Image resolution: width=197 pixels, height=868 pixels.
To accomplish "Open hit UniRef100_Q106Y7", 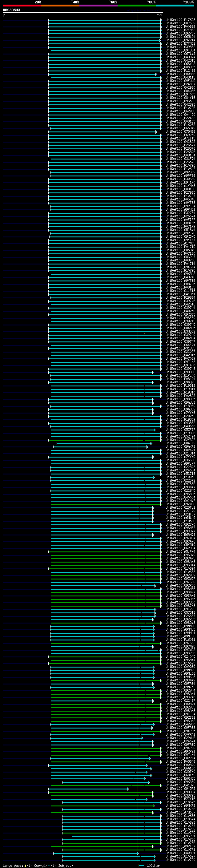I will pos(180,856).
